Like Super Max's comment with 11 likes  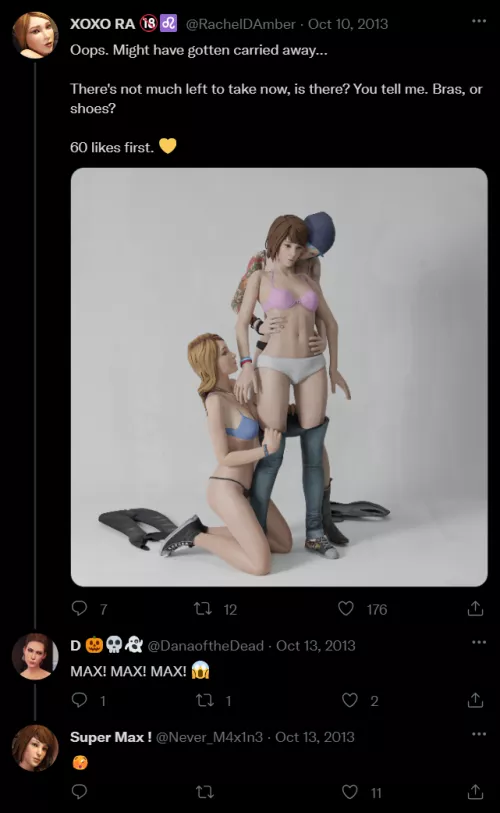(350, 791)
